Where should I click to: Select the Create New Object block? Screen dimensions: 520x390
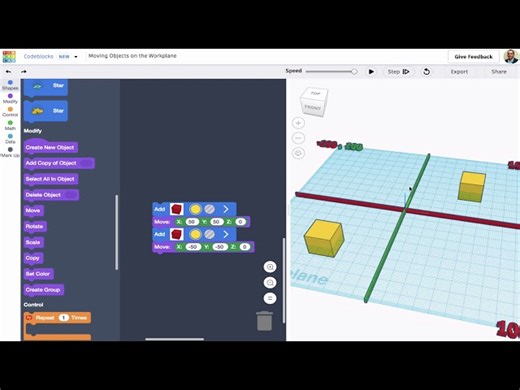50,147
